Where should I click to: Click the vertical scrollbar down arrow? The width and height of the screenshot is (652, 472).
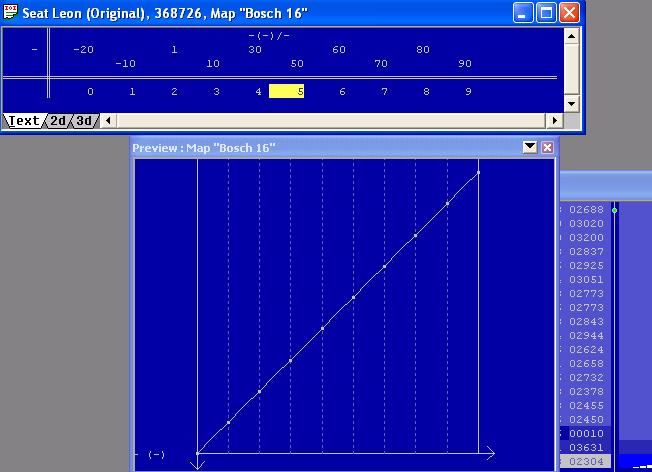(571, 104)
